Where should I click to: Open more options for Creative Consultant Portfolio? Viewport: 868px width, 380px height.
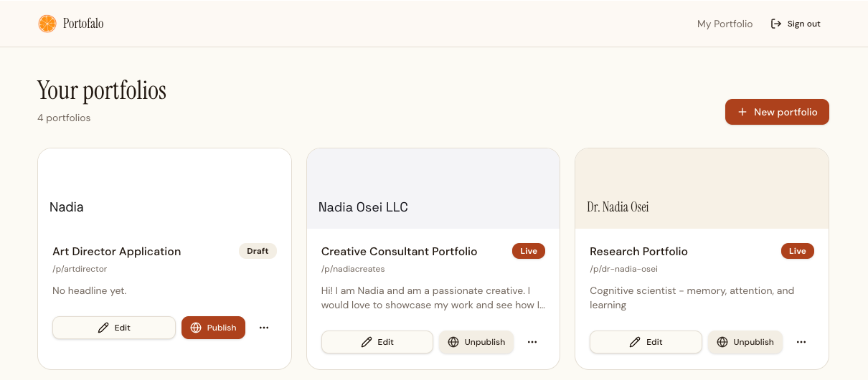pos(532,342)
